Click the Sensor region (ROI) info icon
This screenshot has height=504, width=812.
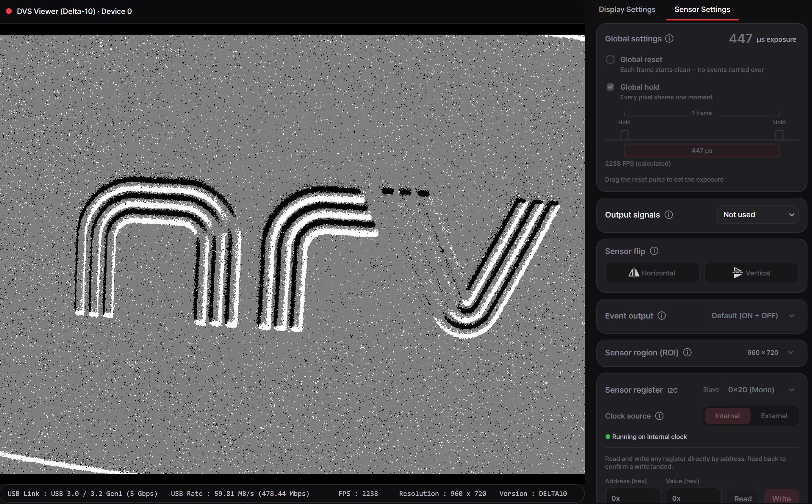[x=687, y=352]
